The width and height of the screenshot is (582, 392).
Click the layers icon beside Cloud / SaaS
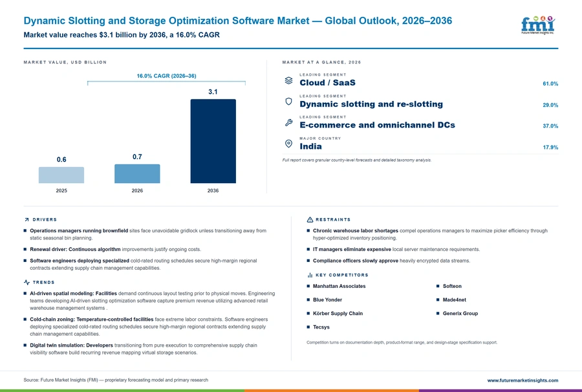(289, 81)
